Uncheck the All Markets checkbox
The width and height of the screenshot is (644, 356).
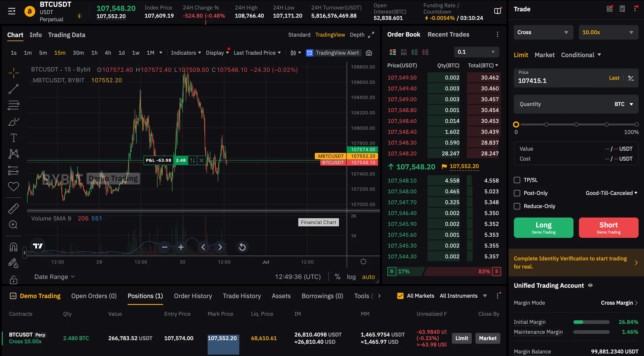pos(400,296)
